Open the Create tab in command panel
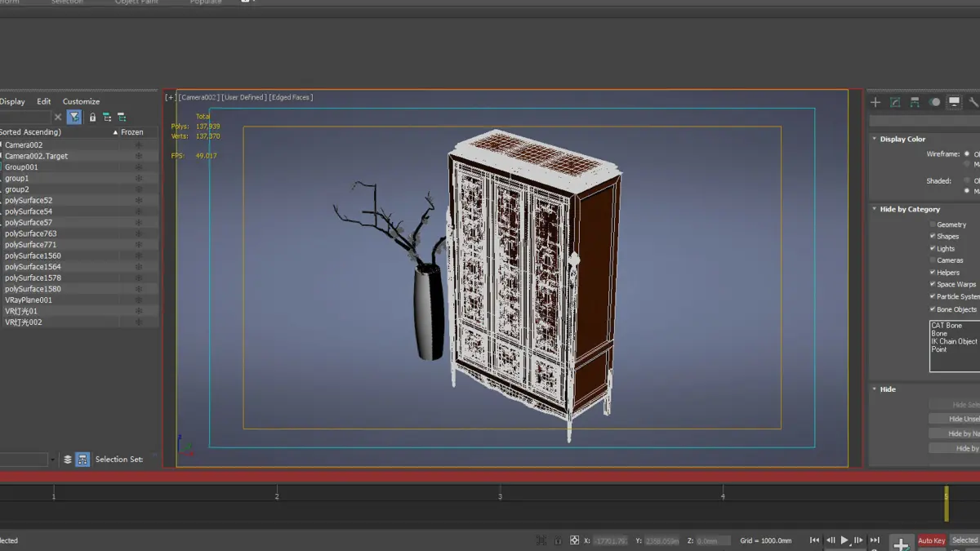The image size is (980, 551). pos(875,102)
